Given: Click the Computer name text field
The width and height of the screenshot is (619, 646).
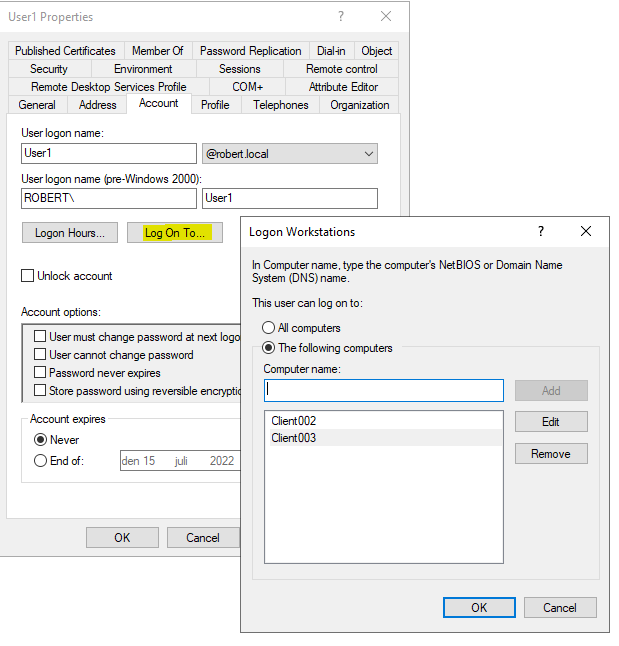Looking at the screenshot, I should (x=384, y=390).
